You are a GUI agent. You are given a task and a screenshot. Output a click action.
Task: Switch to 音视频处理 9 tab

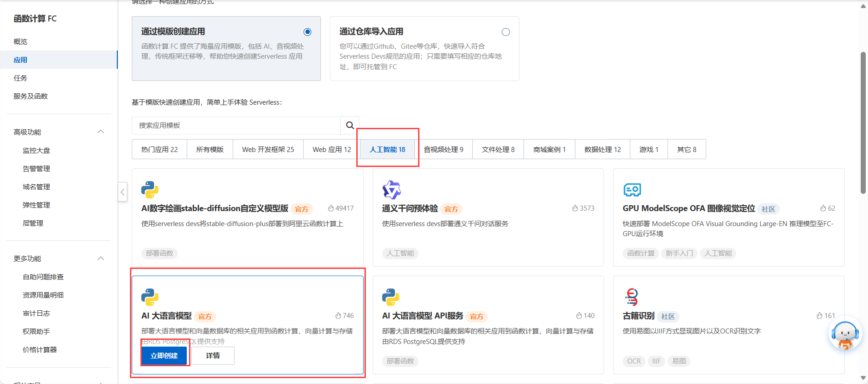pos(444,149)
